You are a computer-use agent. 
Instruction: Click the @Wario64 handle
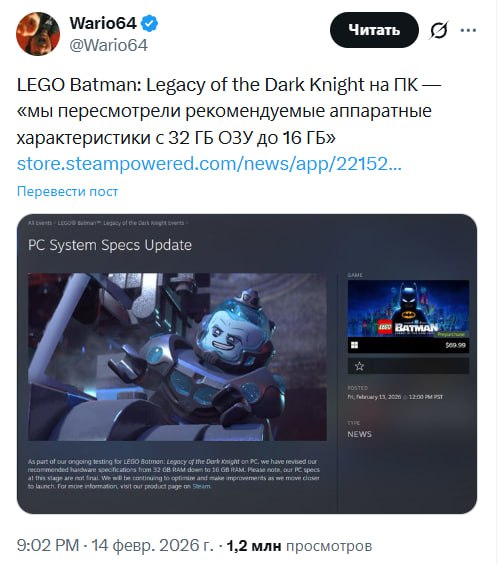click(x=109, y=45)
